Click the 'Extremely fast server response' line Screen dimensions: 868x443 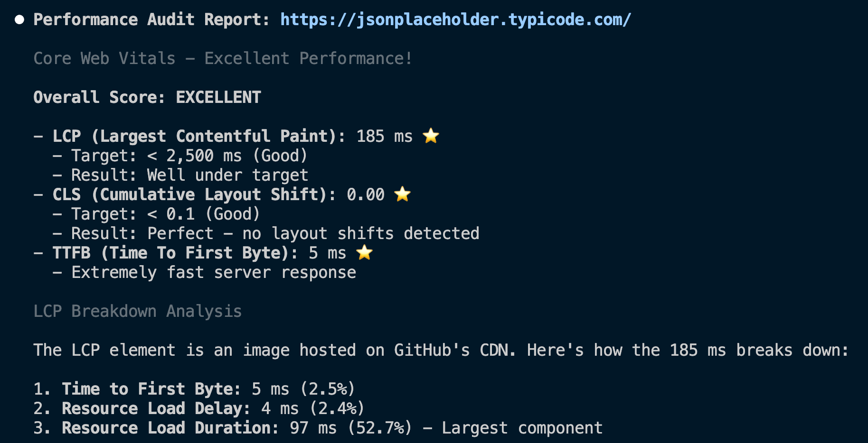click(x=213, y=272)
